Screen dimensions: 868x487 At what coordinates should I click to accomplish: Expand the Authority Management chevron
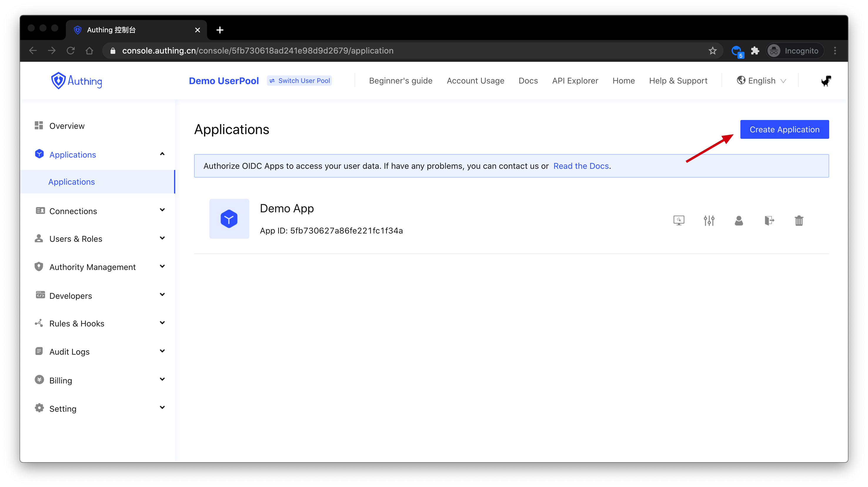click(x=162, y=266)
